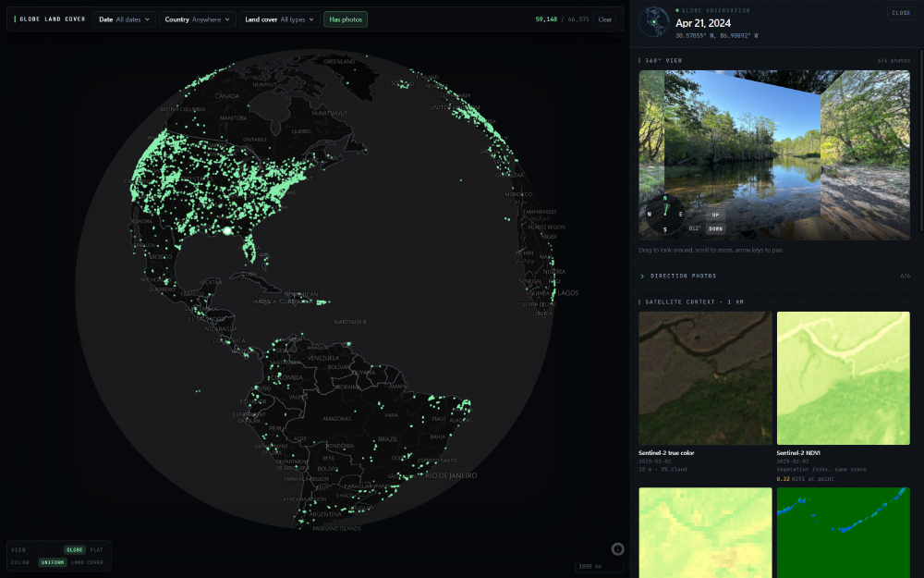The width and height of the screenshot is (924, 578).
Task: Click the FALKLAND ISLANDS map label
Action: (336, 528)
